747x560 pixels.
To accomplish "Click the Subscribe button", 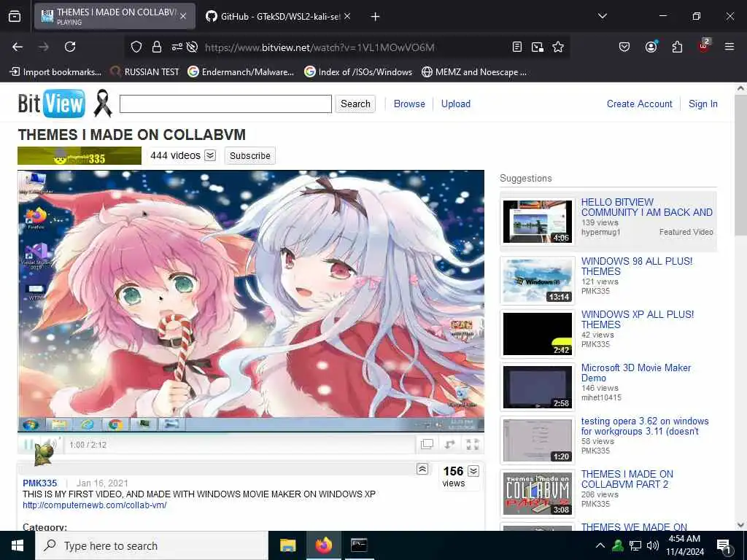I will pyautogui.click(x=249, y=156).
